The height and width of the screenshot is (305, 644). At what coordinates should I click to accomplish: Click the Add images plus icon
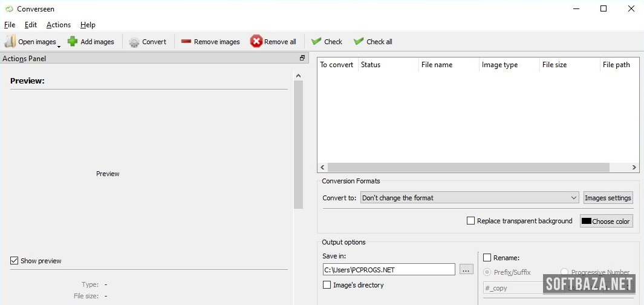pos(73,42)
